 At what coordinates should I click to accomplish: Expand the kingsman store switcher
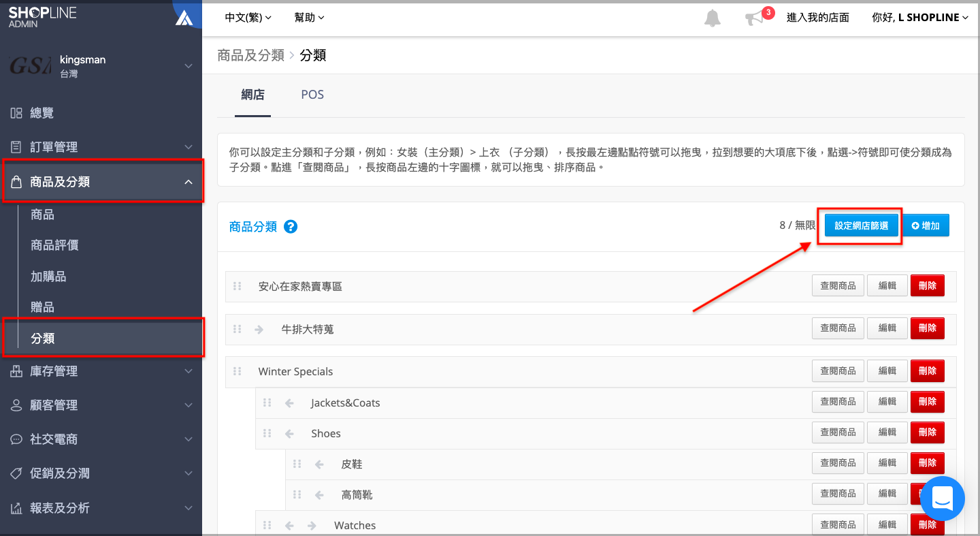tap(189, 66)
